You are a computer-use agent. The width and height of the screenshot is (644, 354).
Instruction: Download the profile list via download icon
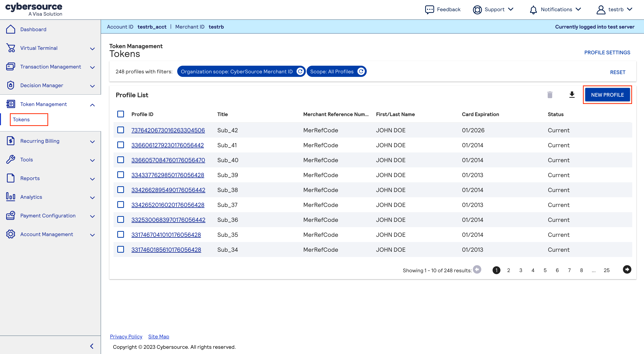572,95
